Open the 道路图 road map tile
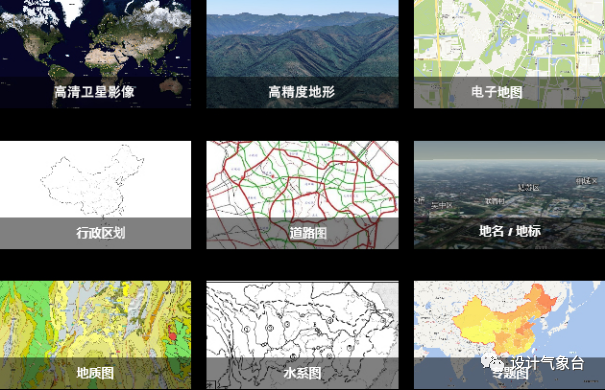Viewport: 605px width, 390px height. (x=302, y=195)
